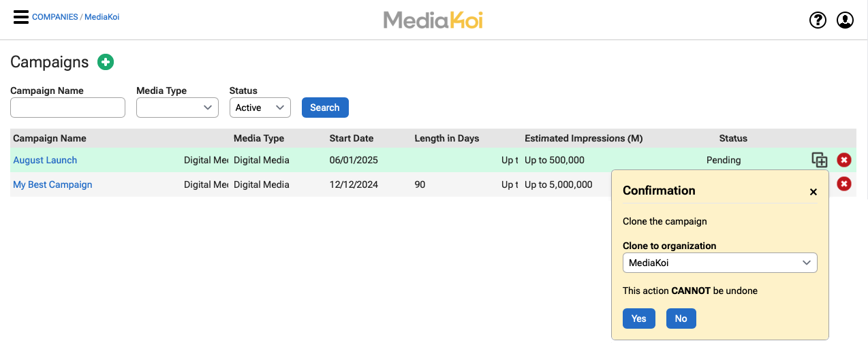This screenshot has width=868, height=343.
Task: Open the Status filter dropdown set to Active
Action: pos(260,108)
